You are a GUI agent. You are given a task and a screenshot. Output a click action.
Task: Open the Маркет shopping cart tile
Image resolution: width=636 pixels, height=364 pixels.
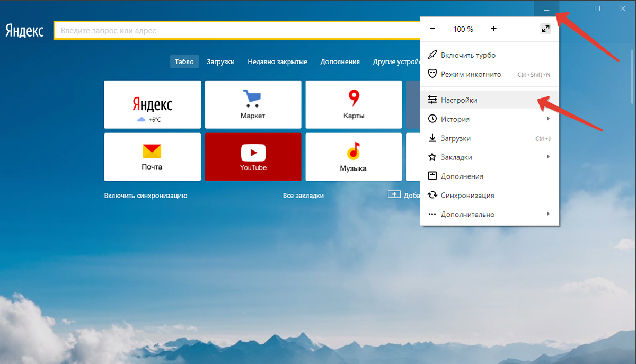253,104
